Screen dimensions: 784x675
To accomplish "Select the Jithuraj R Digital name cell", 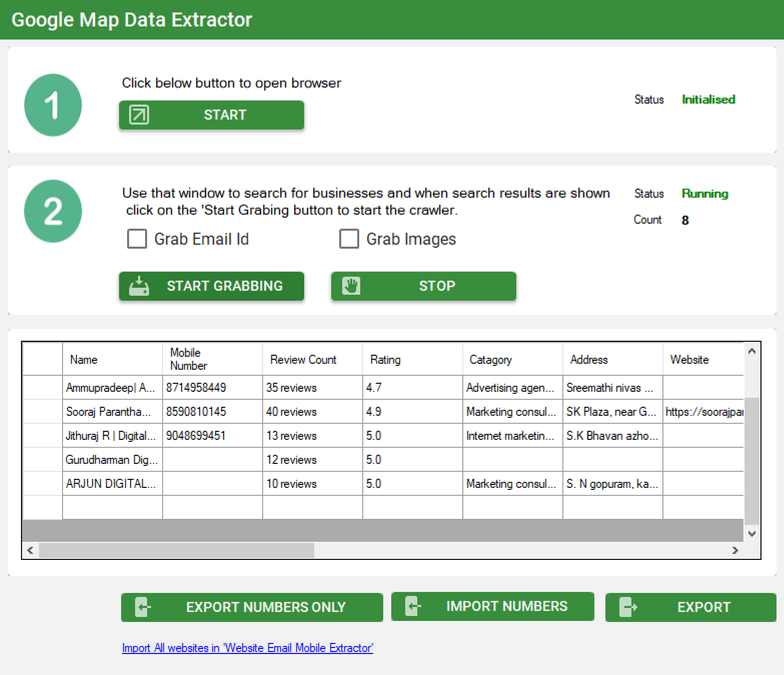I will pyautogui.click(x=113, y=435).
